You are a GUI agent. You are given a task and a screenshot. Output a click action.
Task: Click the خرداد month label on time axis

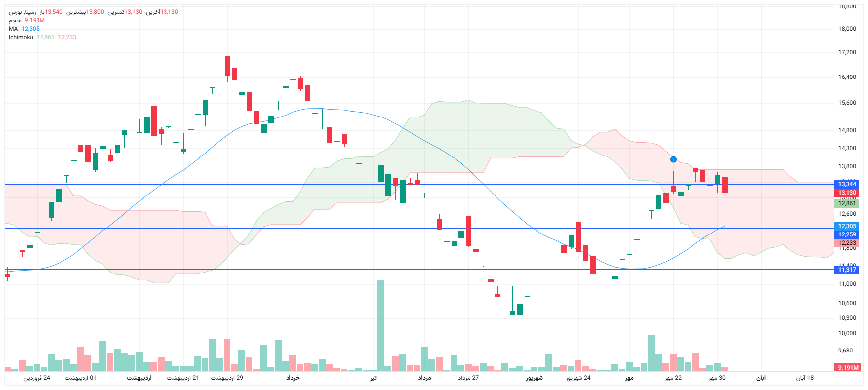pyautogui.click(x=293, y=378)
